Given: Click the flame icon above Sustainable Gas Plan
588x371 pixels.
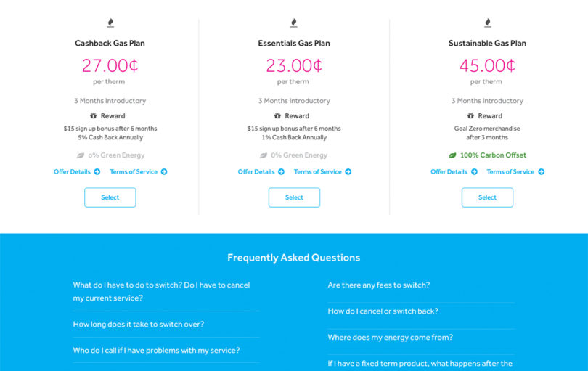Looking at the screenshot, I should click(488, 23).
